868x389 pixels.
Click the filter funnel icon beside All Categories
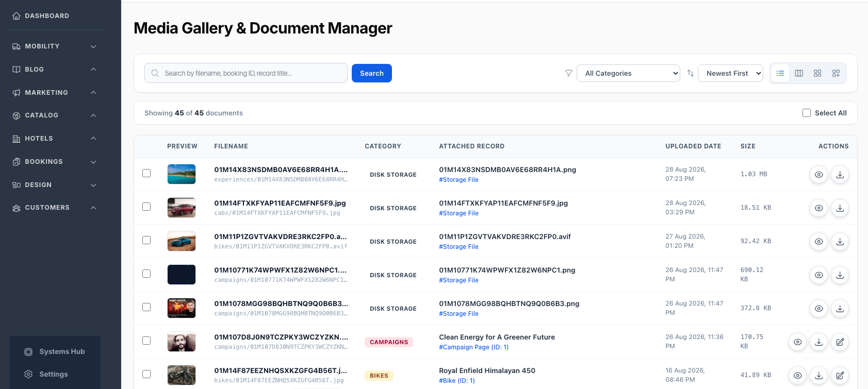pyautogui.click(x=569, y=73)
